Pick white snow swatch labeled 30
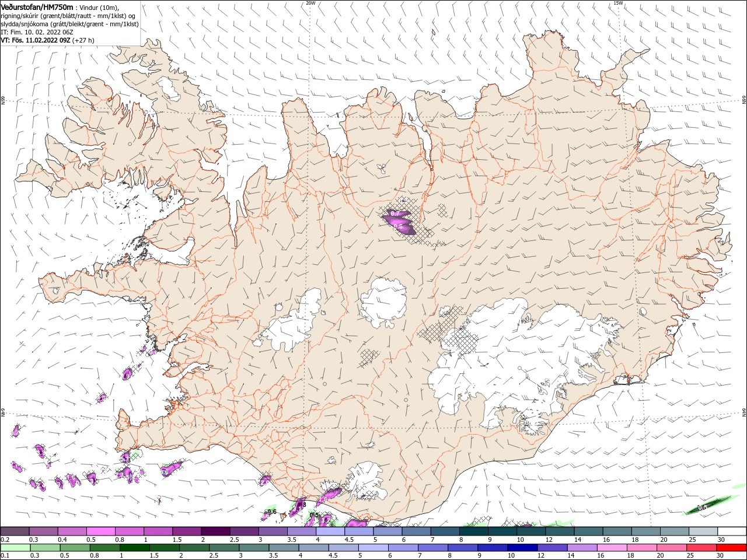 [731, 531]
